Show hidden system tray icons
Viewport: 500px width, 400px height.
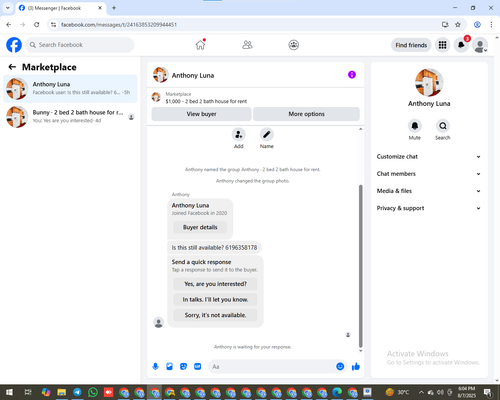coord(421,392)
